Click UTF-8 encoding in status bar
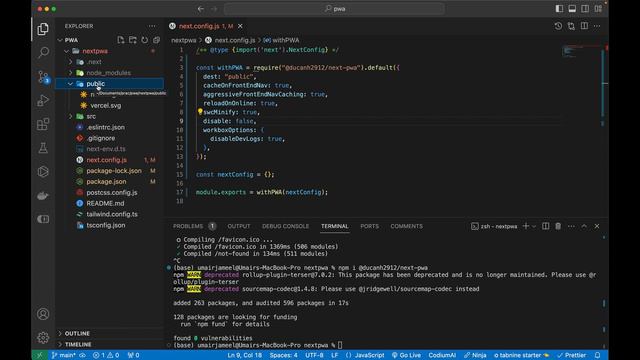The width and height of the screenshot is (640, 360). pos(314,355)
